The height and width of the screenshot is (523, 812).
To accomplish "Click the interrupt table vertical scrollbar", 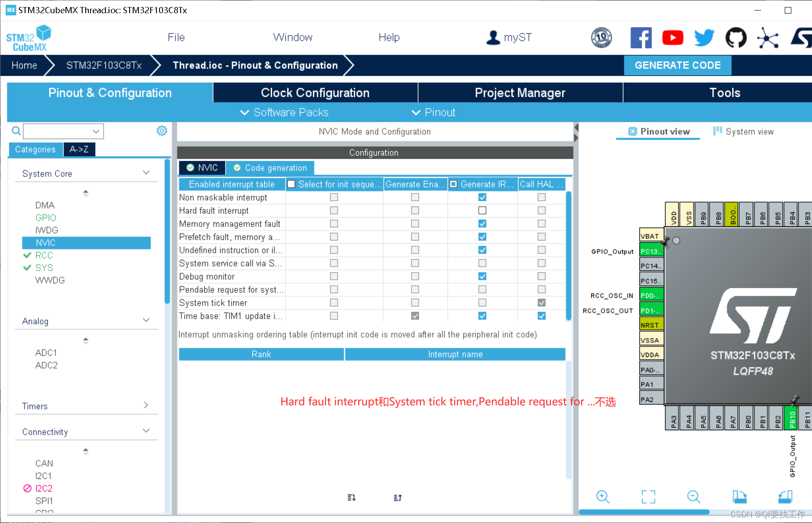I will pos(569,256).
